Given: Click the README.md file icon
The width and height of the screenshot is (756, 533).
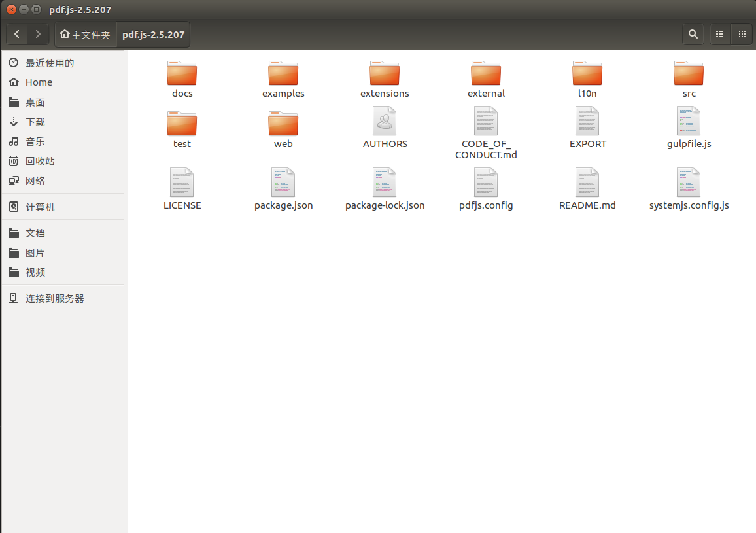Looking at the screenshot, I should [x=587, y=182].
